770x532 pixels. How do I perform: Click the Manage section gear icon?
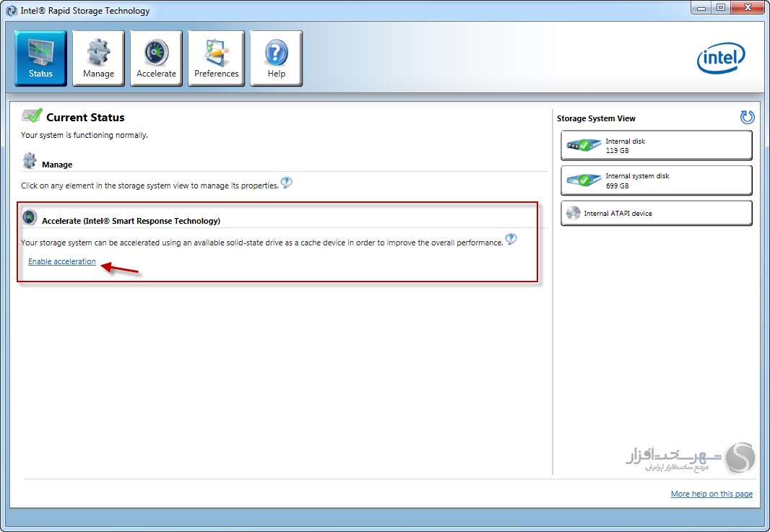(30, 160)
